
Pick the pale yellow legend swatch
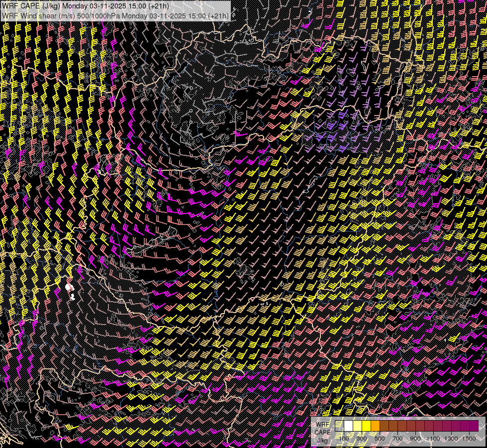coord(358,426)
